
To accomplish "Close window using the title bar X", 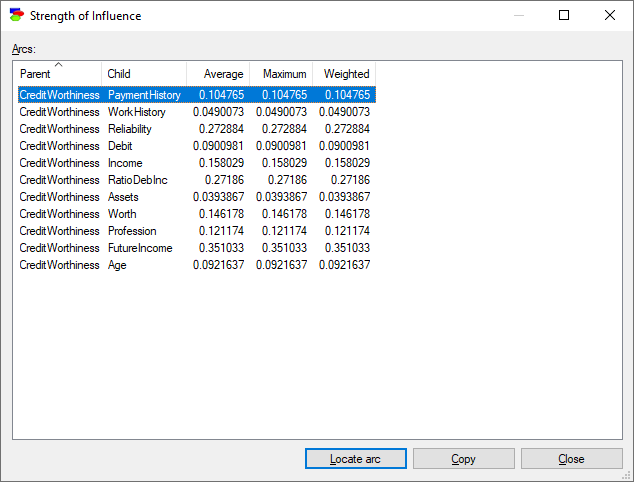I will tap(610, 15).
